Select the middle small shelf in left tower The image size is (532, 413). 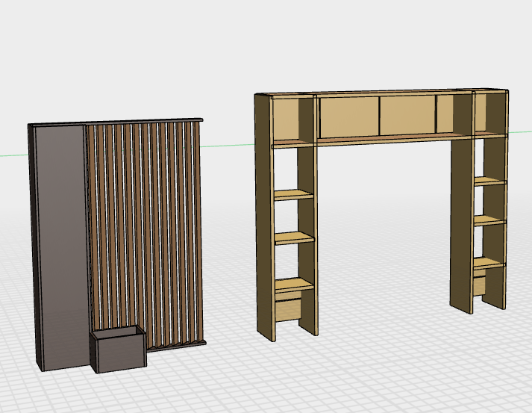294,237
